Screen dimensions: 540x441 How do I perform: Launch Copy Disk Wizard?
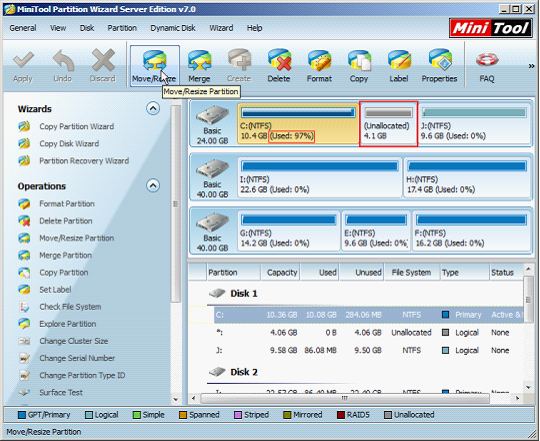click(69, 144)
